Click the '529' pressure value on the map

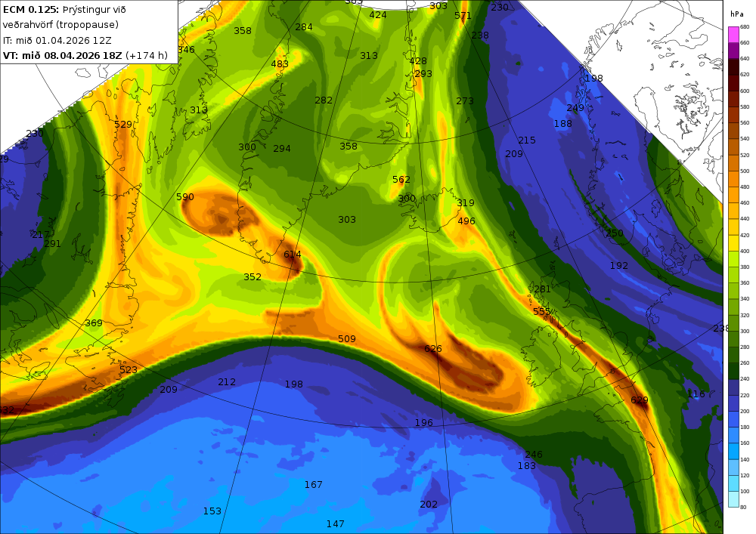pos(123,124)
